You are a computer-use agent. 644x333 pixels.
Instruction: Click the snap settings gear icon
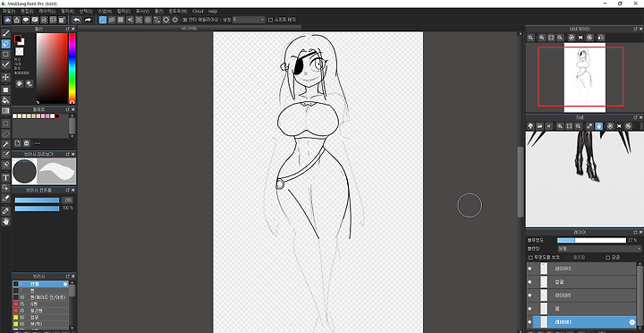click(x=175, y=20)
